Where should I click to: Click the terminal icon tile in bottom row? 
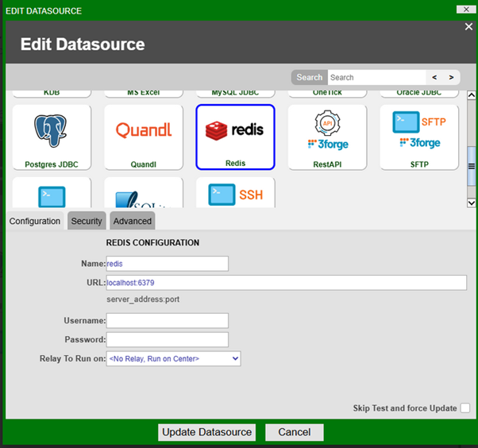pos(52,193)
